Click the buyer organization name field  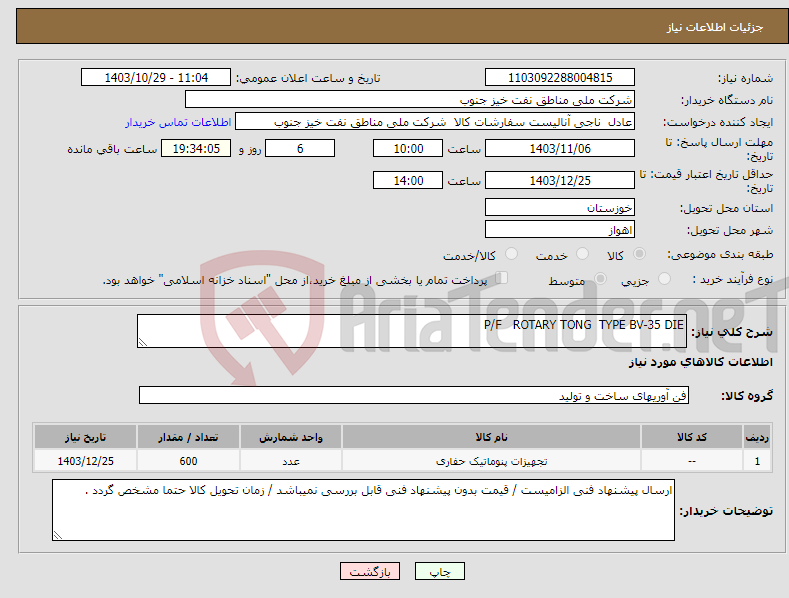pyautogui.click(x=410, y=100)
